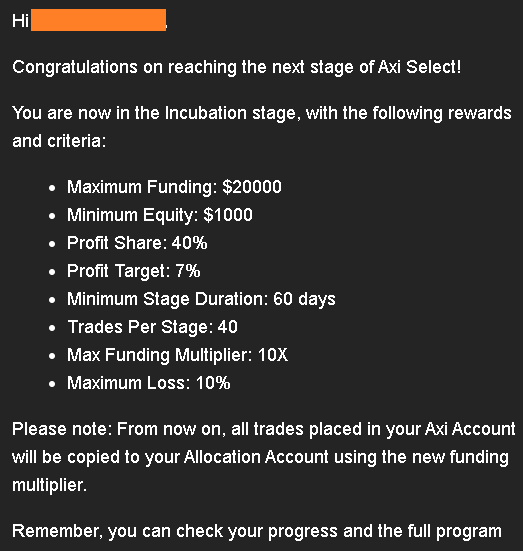Select the Max Funding Multiplier: 10X bullet
523x551 pixels.
177,355
